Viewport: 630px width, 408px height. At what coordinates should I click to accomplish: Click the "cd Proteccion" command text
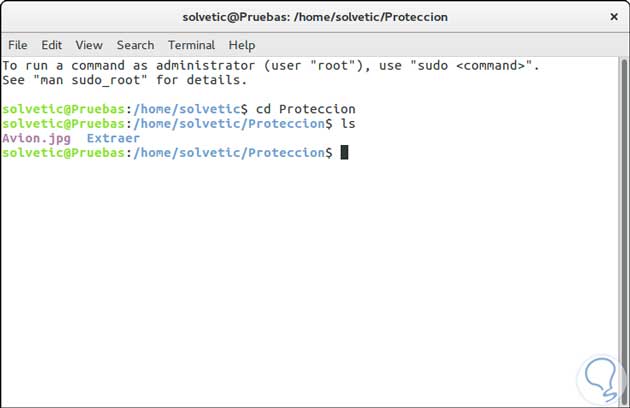305,108
